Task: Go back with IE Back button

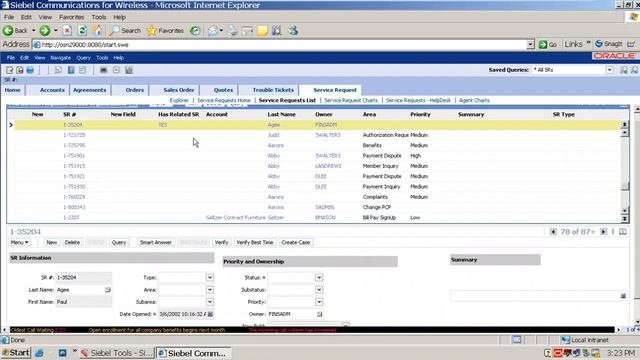Action: (x=16, y=30)
